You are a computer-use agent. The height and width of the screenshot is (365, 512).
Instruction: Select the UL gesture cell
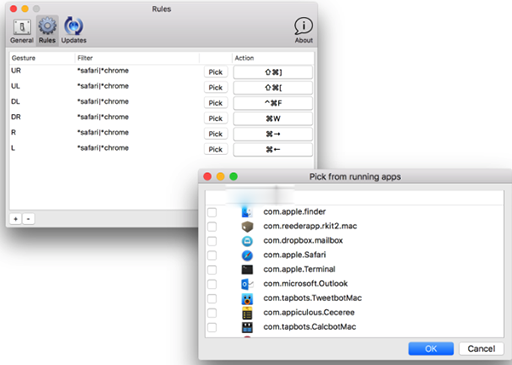coord(15,86)
